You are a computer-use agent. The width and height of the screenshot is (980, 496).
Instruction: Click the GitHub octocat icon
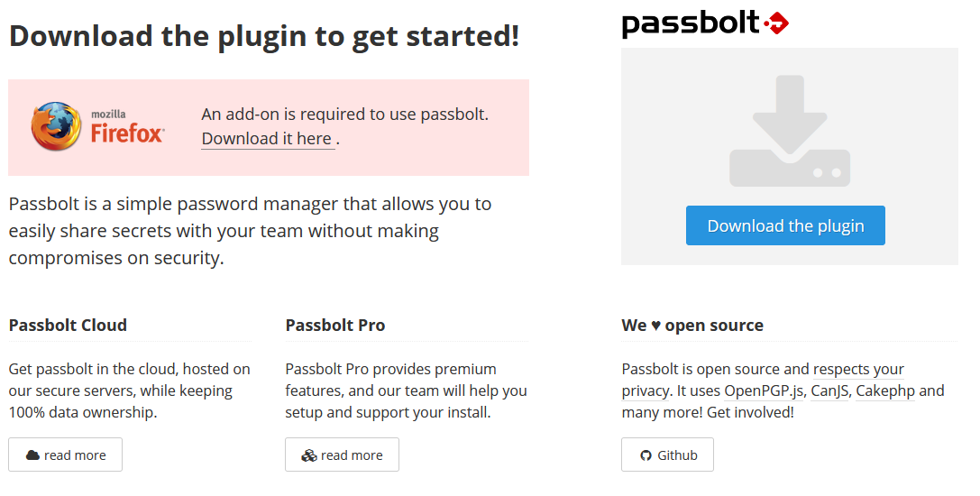coord(646,455)
